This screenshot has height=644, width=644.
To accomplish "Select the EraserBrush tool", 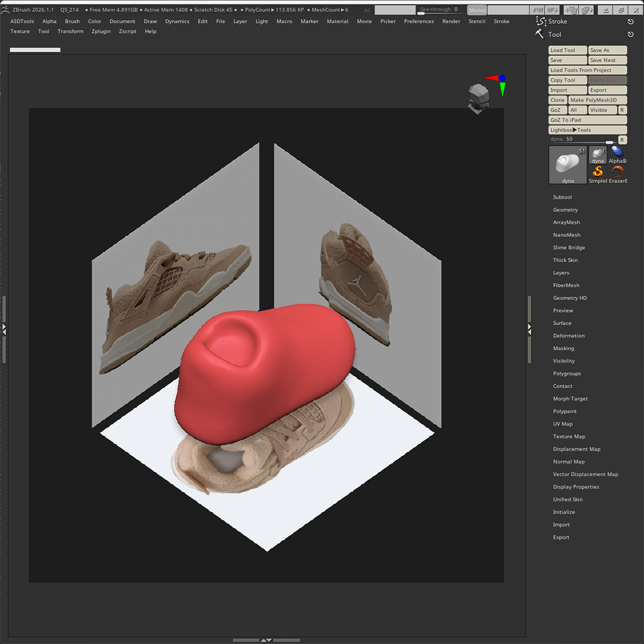I will point(618,174).
